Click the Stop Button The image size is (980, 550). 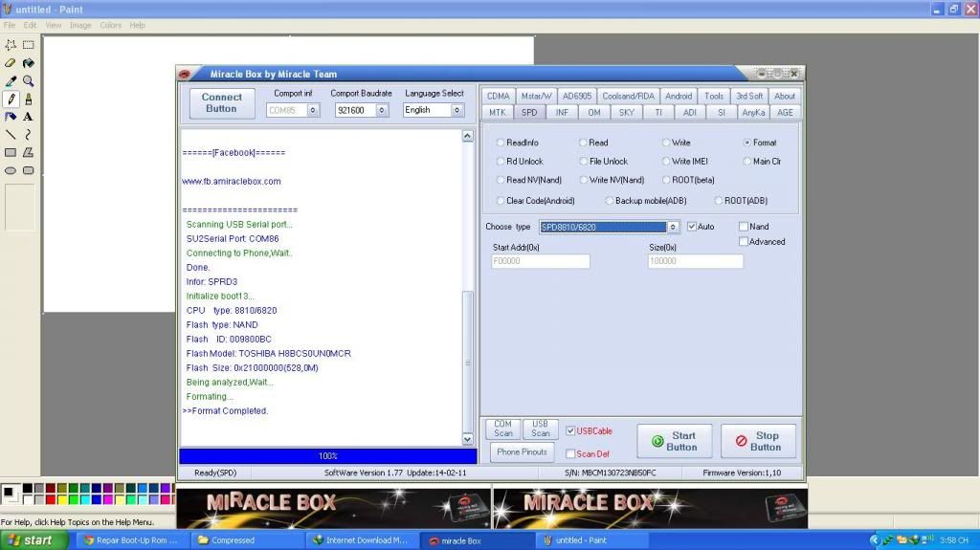pyautogui.click(x=758, y=441)
